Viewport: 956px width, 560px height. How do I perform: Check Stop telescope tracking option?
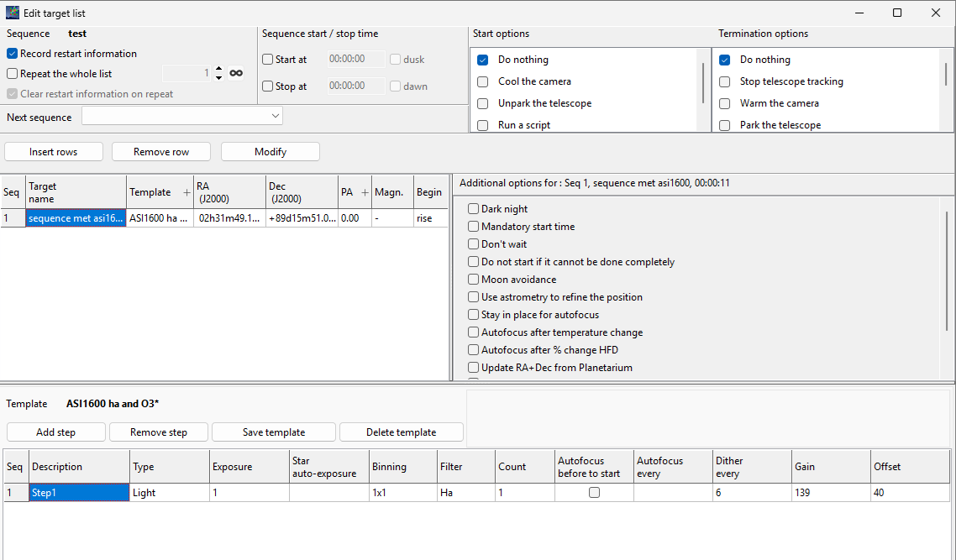click(x=725, y=81)
